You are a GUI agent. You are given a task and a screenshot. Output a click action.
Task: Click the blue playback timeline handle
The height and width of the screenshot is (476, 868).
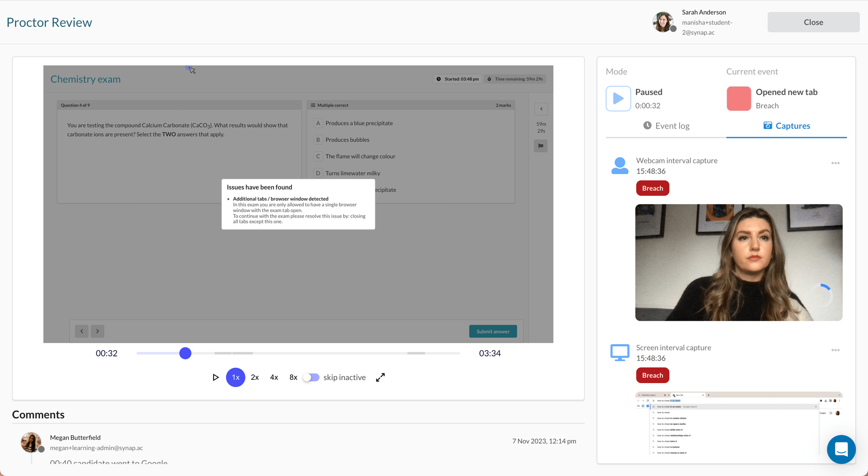point(185,353)
